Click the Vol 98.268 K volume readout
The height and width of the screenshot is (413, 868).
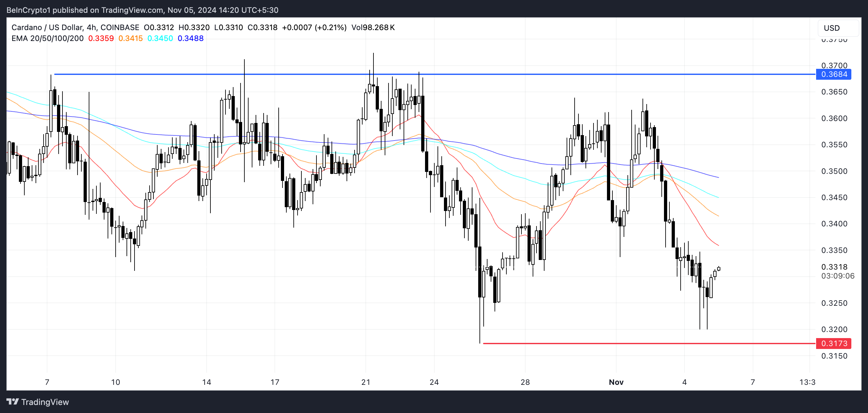pyautogui.click(x=373, y=27)
